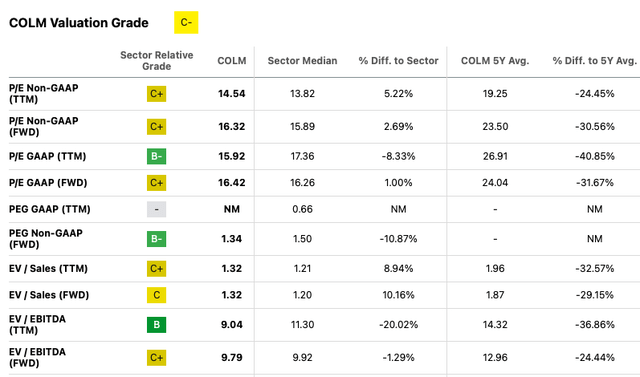Select the gray dash badge for PEG GAAP (TTM)

tap(157, 209)
